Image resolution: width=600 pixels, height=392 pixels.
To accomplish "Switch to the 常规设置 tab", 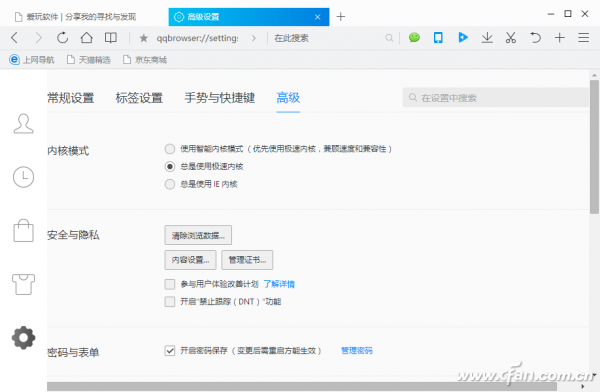I will pyautogui.click(x=71, y=98).
